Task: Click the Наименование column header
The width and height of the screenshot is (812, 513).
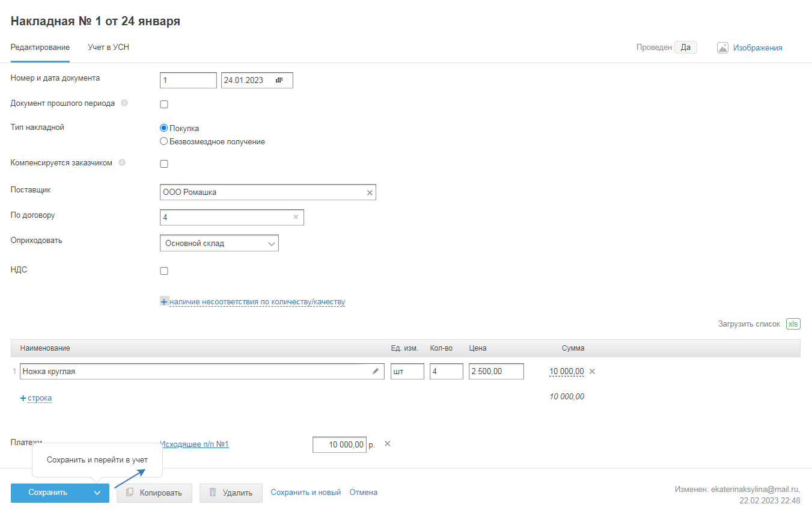Action: (45, 348)
